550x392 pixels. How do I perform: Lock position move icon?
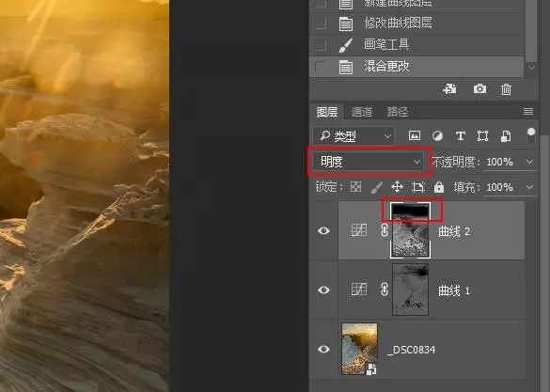[397, 187]
